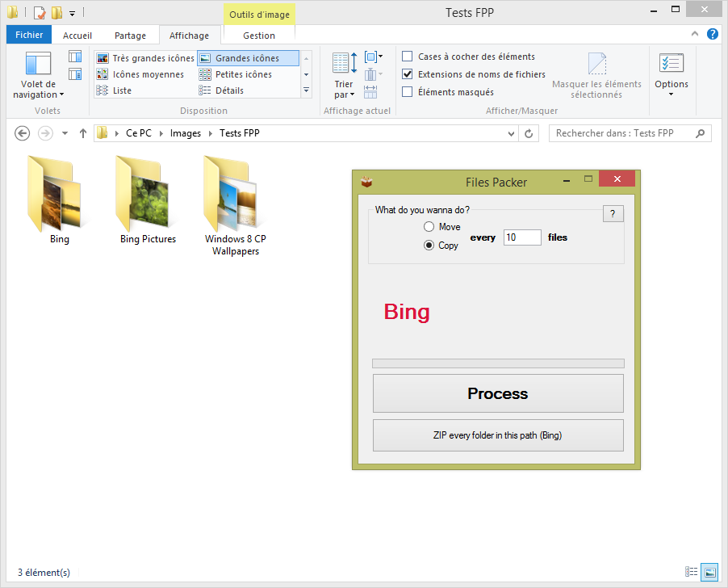This screenshot has width=728, height=588.
Task: Select Windows 8 CP Wallpapers folder
Action: point(235,206)
